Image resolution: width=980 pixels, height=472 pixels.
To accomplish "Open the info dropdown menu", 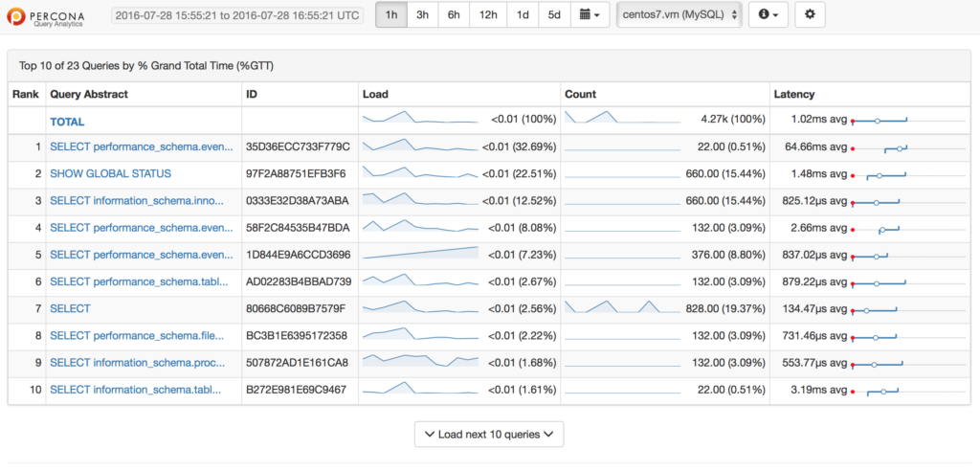I will [768, 15].
